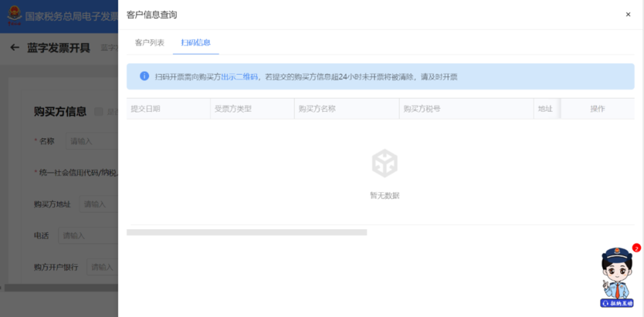Click the empty-data box icon
Screen dimensions: 644x317
385,164
